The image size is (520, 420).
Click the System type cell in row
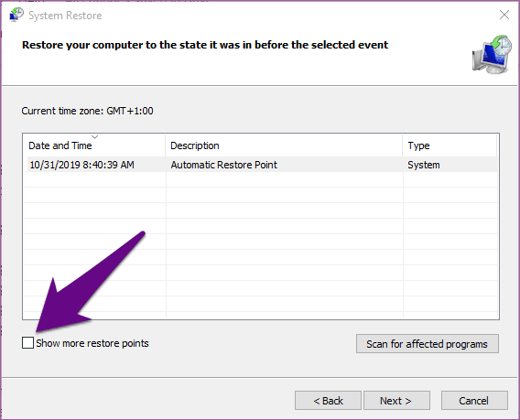[x=424, y=165]
